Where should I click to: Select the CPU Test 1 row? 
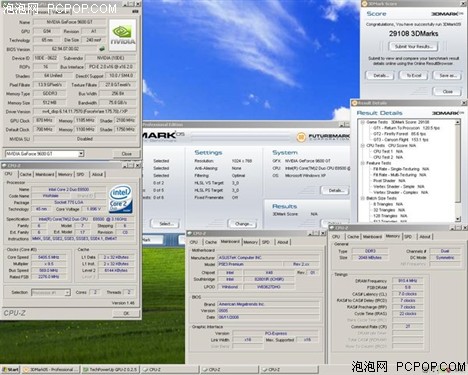coord(388,151)
